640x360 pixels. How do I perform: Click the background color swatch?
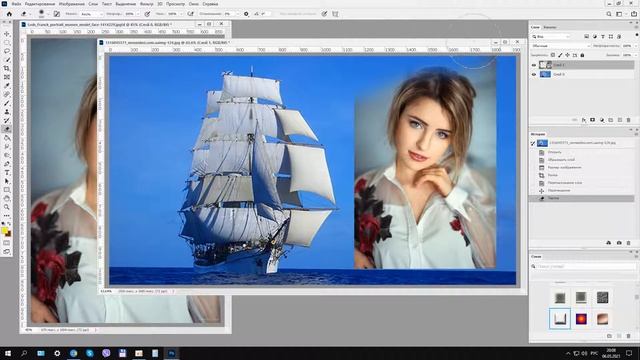click(x=8, y=234)
